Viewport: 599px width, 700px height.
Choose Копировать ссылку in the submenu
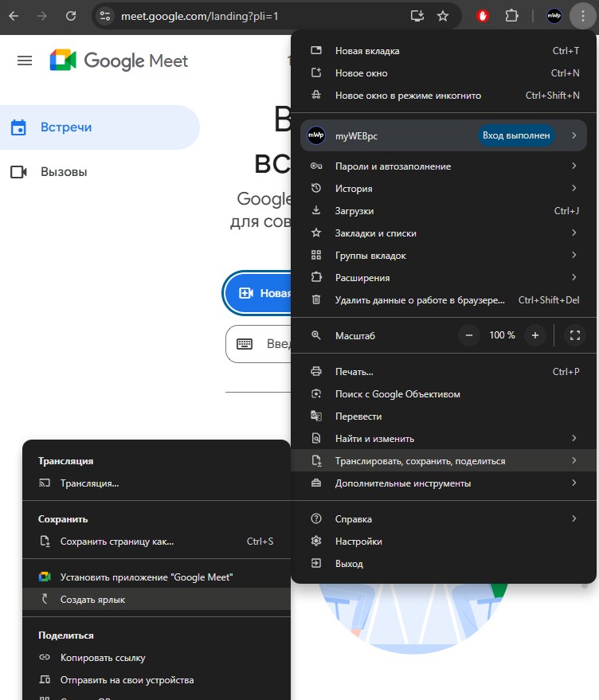click(x=156, y=657)
